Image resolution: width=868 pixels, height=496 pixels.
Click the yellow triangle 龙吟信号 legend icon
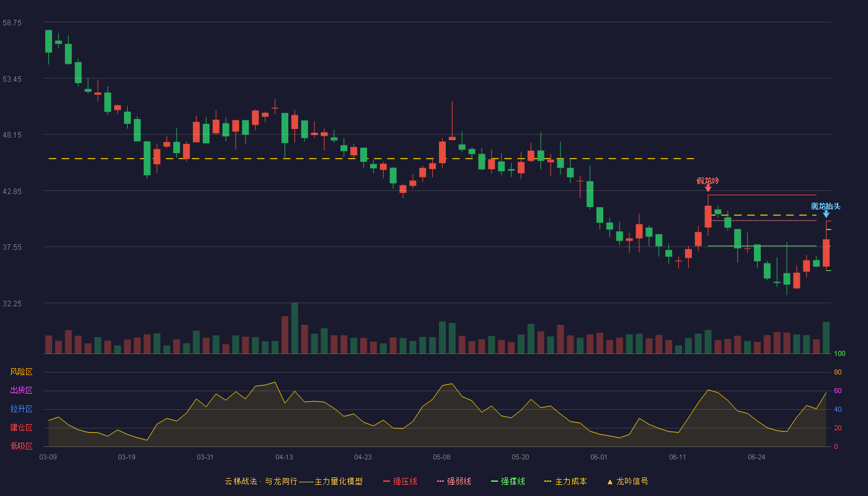click(x=609, y=482)
